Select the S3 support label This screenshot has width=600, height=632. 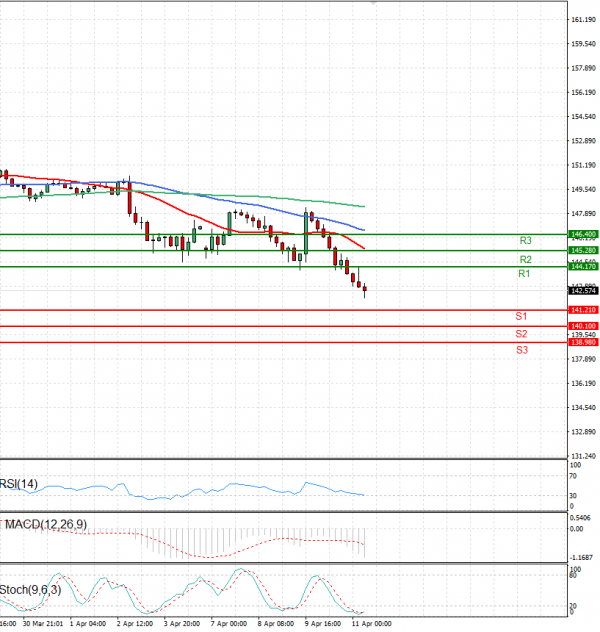pos(522,350)
